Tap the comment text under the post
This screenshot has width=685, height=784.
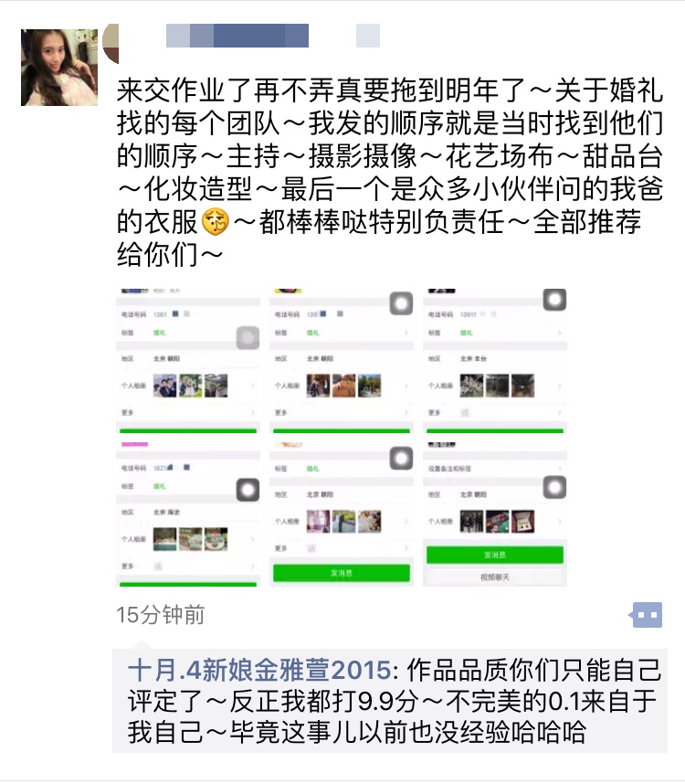(x=394, y=701)
